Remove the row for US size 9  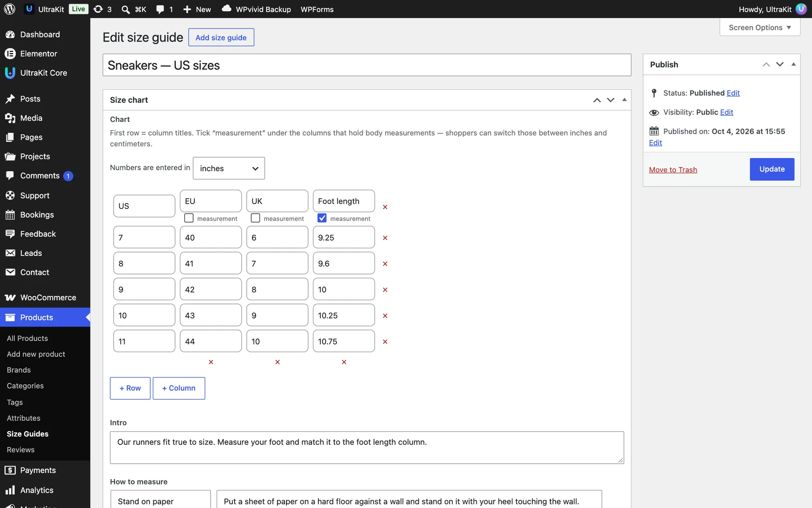(x=385, y=290)
